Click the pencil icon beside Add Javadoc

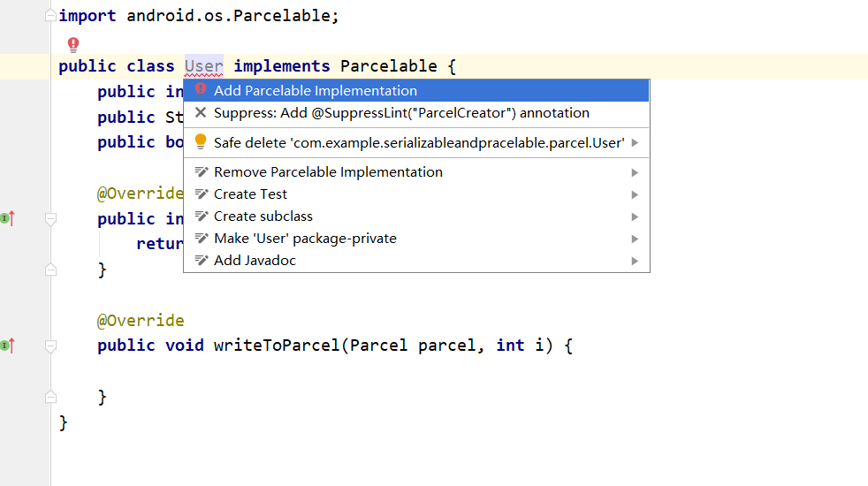click(x=201, y=260)
